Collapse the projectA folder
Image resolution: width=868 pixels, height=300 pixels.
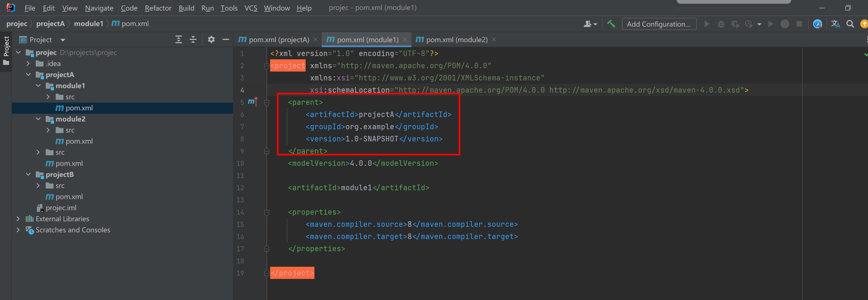tap(28, 75)
